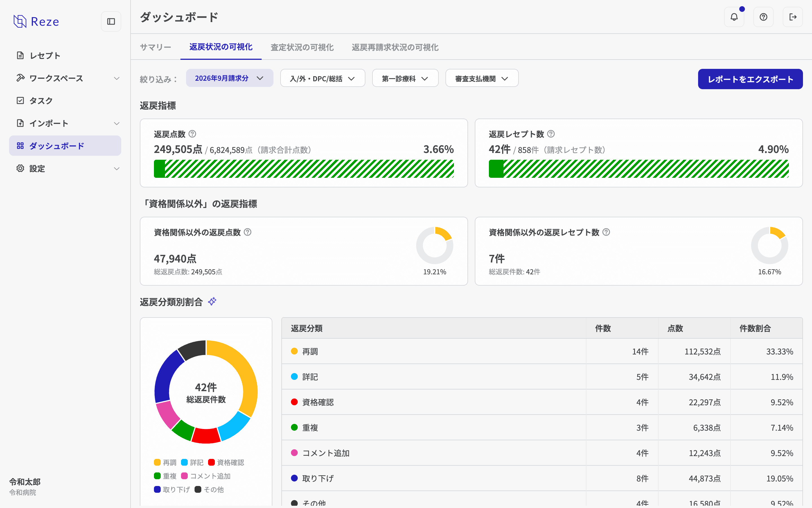This screenshot has height=508, width=812.
Task: Click the sparkle AI icon beside 返戻分類別割合
Action: [212, 301]
